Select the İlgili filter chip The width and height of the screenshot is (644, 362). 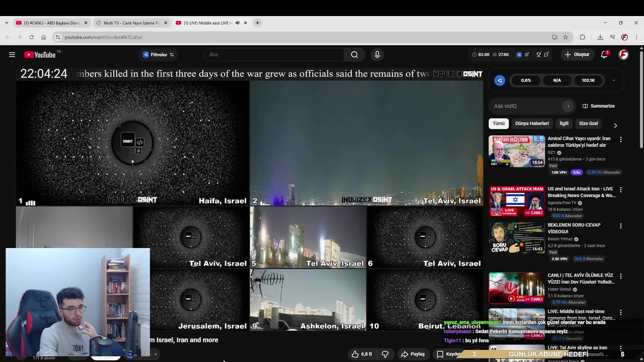[x=564, y=124]
